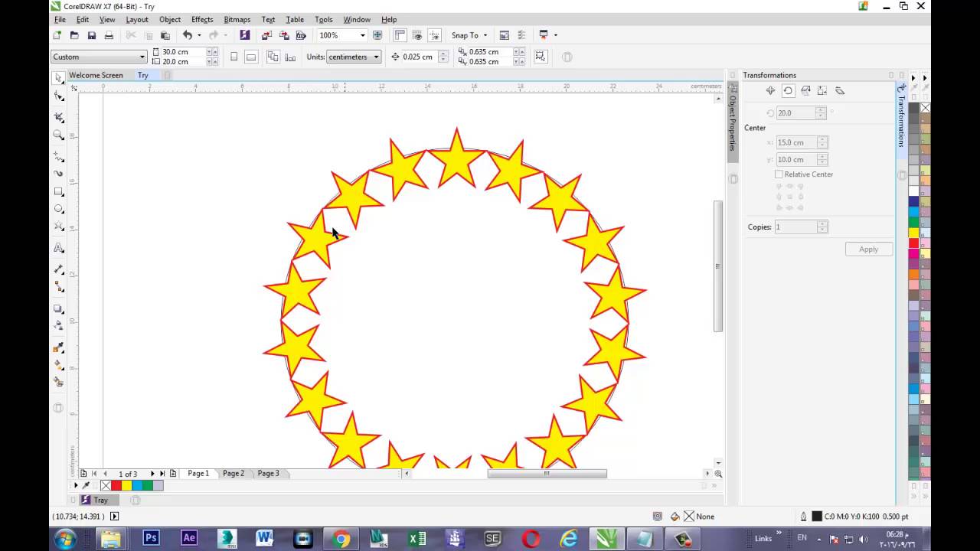Go to the Welcome Screen tab
Screen dimensions: 980x551
pos(96,75)
